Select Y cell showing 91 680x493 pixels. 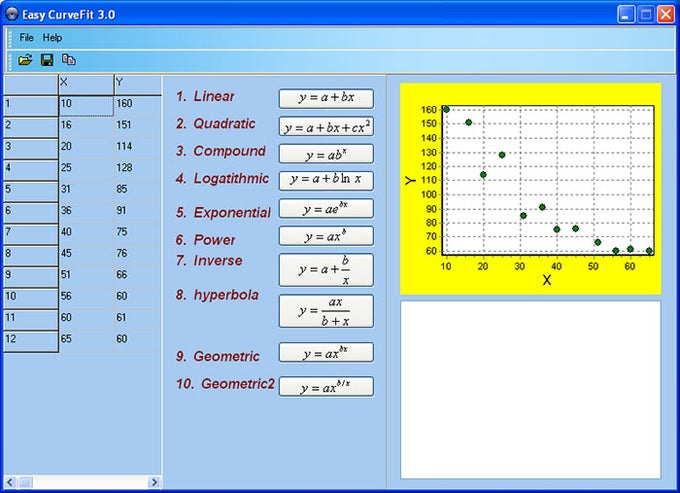[138, 213]
